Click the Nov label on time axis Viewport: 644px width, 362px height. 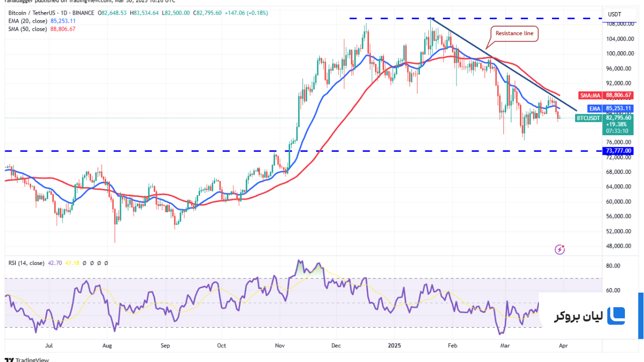(x=280, y=346)
